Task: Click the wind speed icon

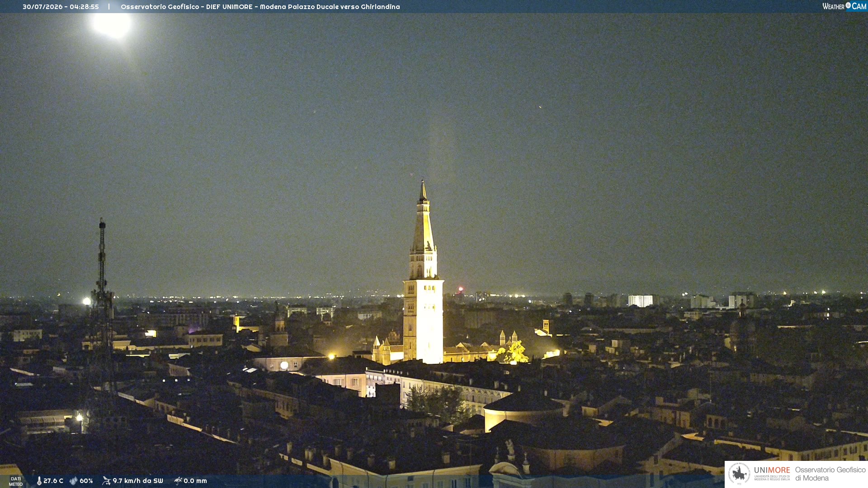Action: (106, 481)
